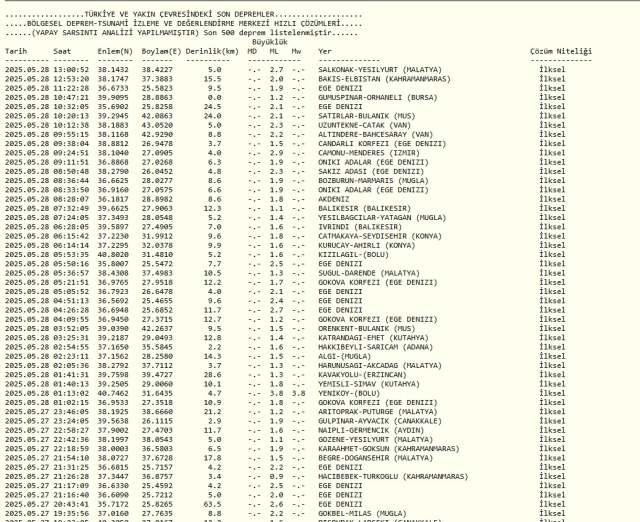Click depth value 28.6 in KAVAKYOLU row
This screenshot has width=640, height=522.
[213, 375]
